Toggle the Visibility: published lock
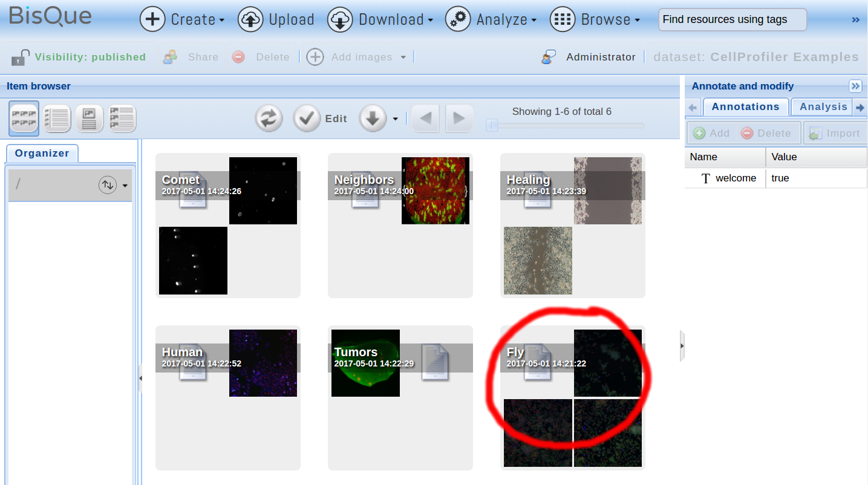Screen dimensions: 868x485 point(21,57)
